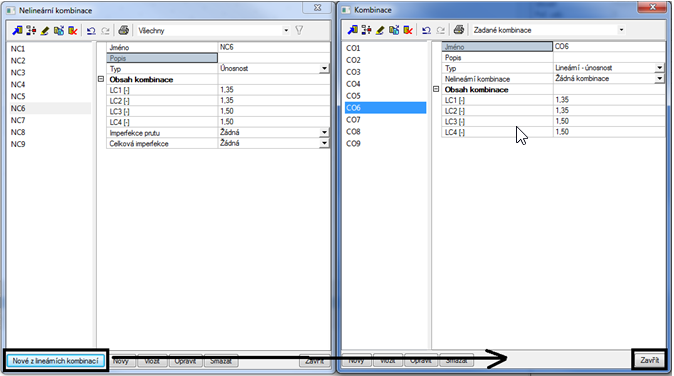
Task: Select CO1 in the combinations list
Action: pos(353,48)
